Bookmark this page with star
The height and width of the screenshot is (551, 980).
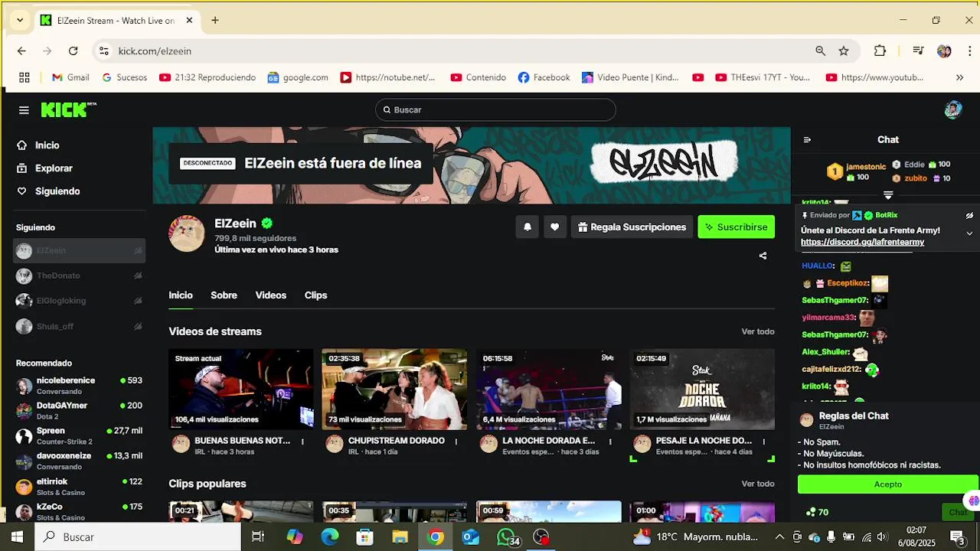pos(844,51)
